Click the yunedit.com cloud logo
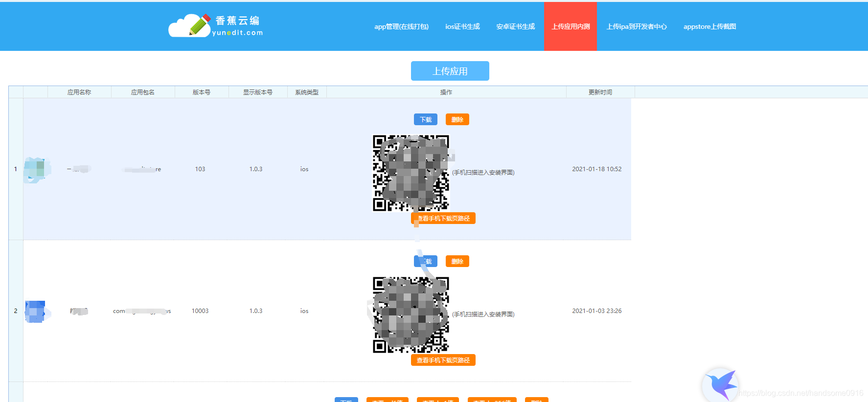This screenshot has height=402, width=868. [x=216, y=25]
